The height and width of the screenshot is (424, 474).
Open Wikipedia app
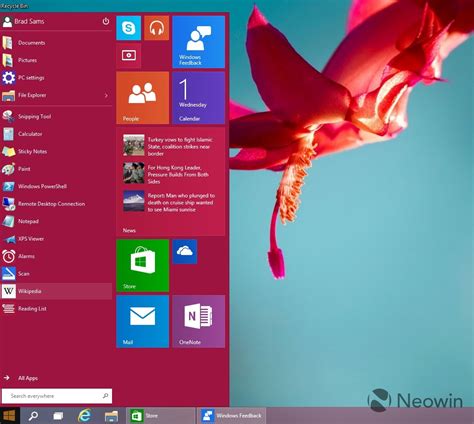coord(57,291)
